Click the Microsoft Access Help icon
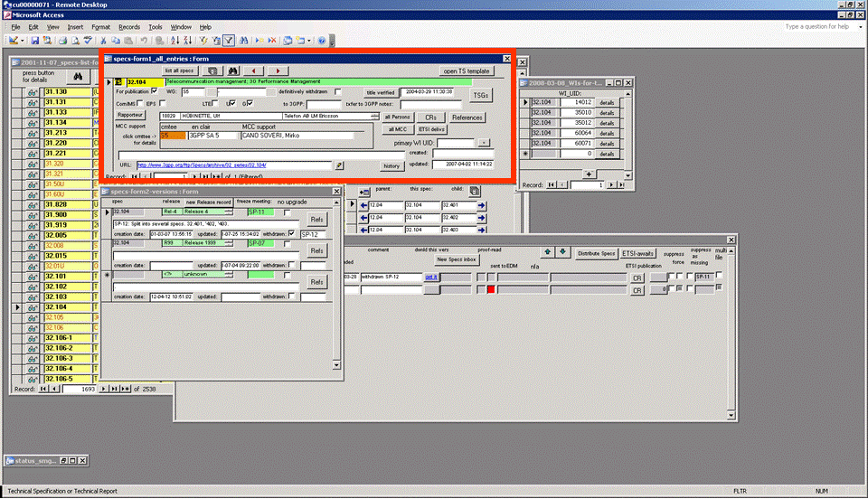The image size is (868, 499). point(322,41)
